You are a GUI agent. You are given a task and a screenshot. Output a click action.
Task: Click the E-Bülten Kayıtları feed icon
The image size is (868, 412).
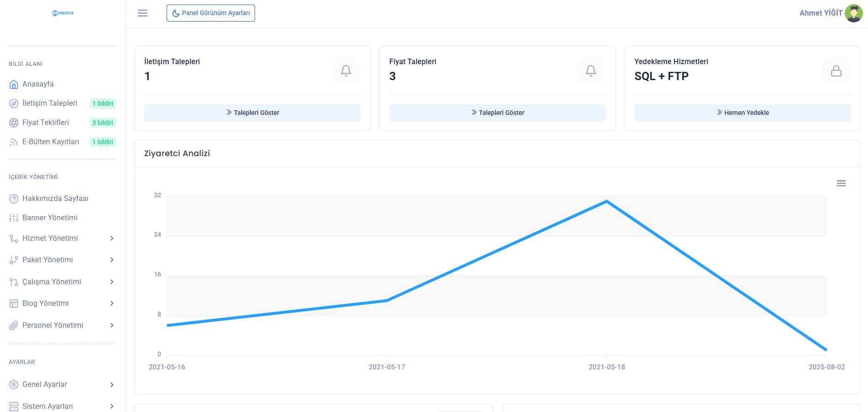[14, 142]
